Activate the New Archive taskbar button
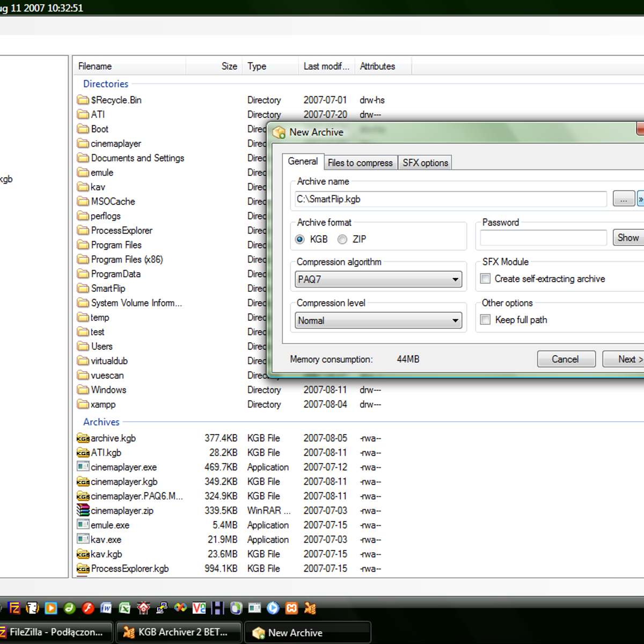644x644 pixels. coord(308,633)
